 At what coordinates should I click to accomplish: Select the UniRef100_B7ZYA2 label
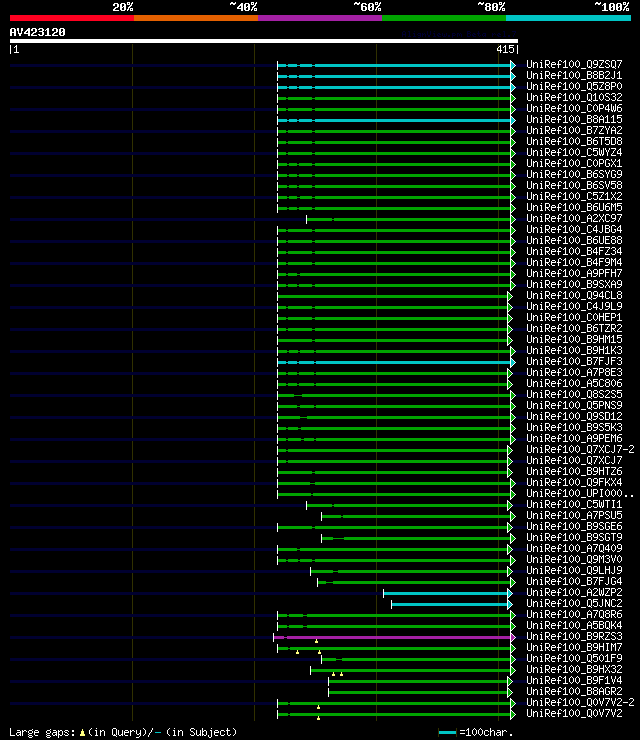tap(574, 130)
